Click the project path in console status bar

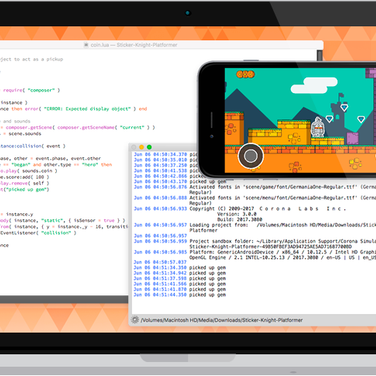tap(222, 320)
